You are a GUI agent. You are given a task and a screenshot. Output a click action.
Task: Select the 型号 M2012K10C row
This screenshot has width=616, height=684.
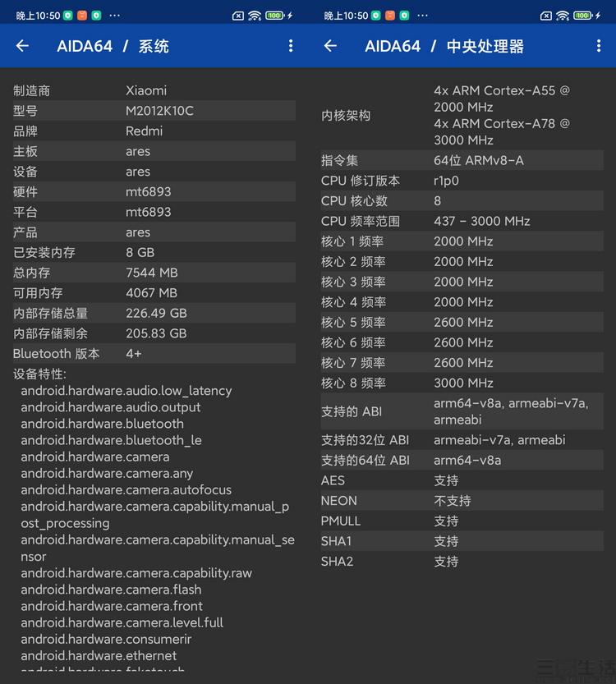tap(154, 111)
